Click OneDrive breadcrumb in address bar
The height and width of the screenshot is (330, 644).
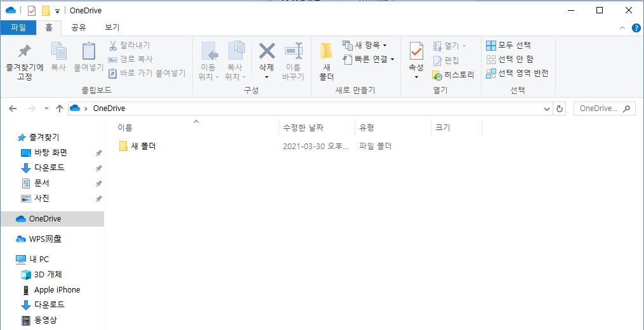pyautogui.click(x=109, y=109)
